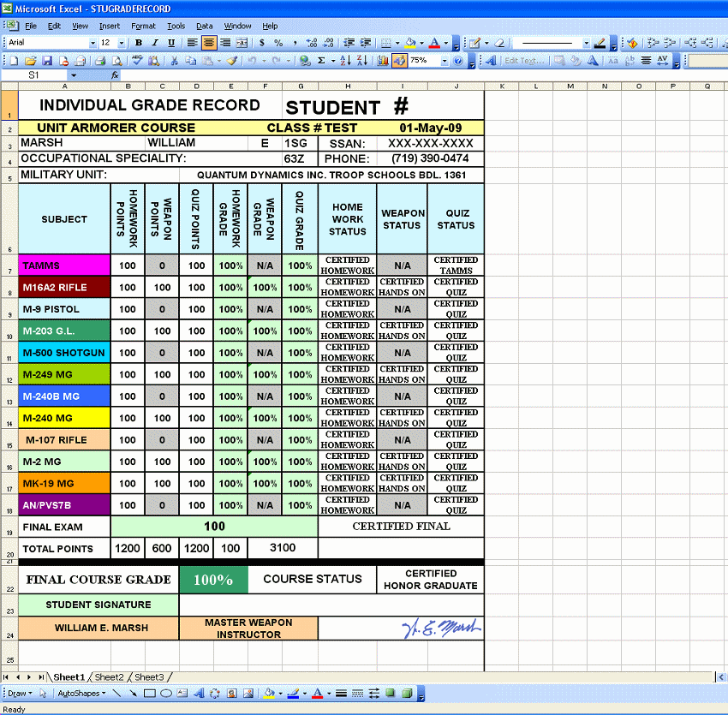Select the Rectangle drawing tool
728x715 pixels.
[150, 694]
